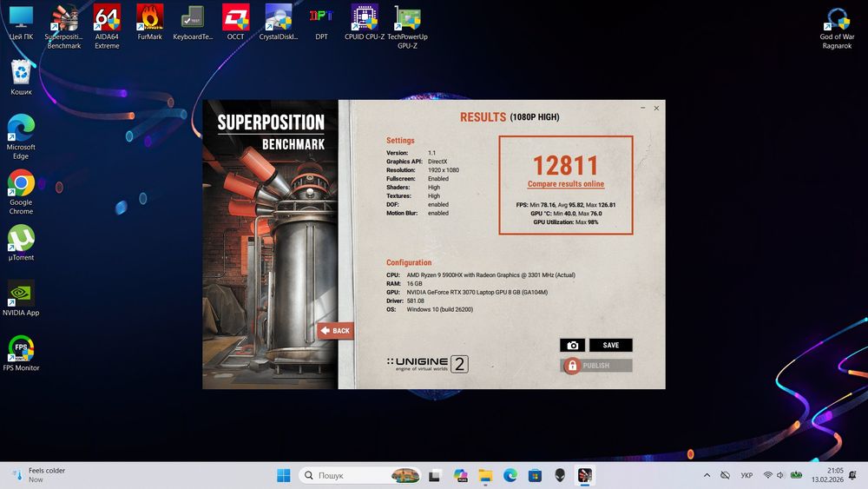Go back with the BACK button

[335, 331]
